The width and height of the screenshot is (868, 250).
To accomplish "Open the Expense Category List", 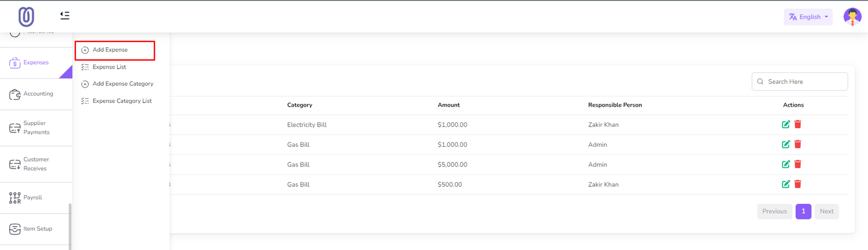I will point(122,101).
